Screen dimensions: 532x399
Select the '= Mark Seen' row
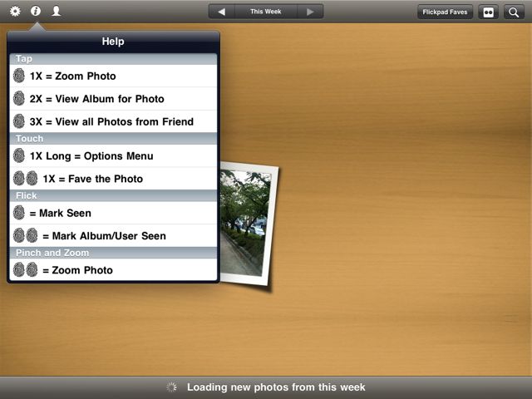click(x=113, y=213)
